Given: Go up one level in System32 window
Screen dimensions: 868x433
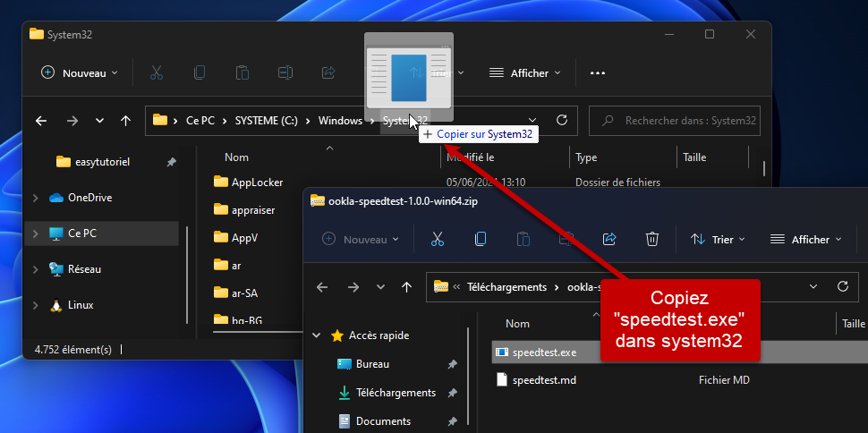Looking at the screenshot, I should pos(126,120).
